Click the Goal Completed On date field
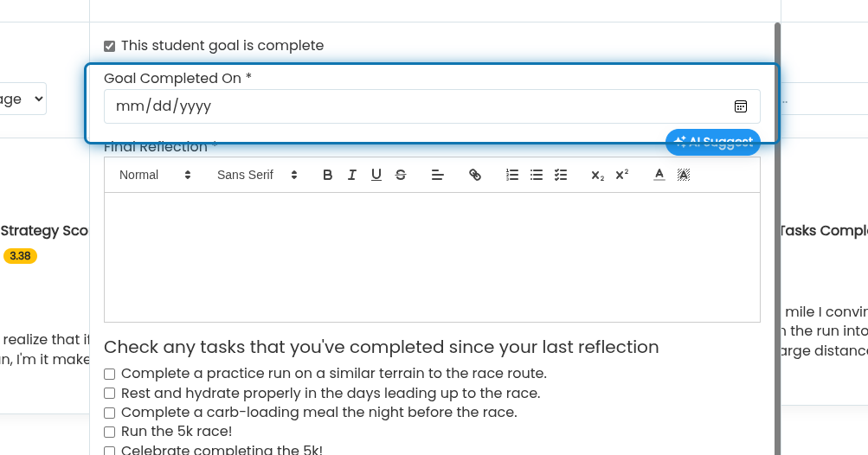This screenshot has height=455, width=868. point(432,106)
